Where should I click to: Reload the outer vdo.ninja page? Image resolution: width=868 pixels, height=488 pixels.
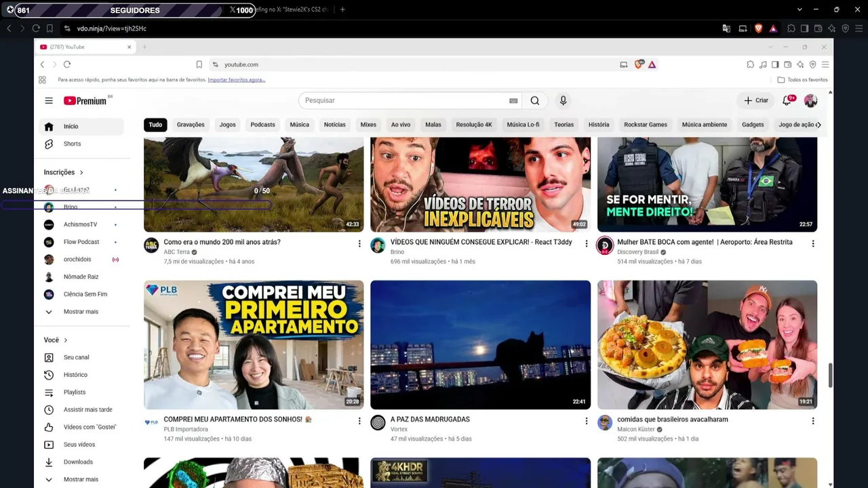point(36,28)
